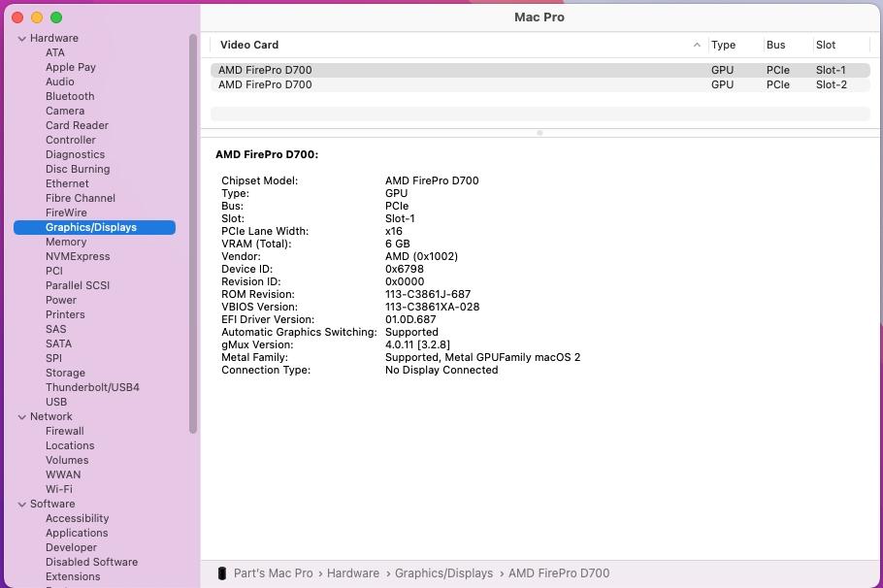Click Hardware in the bottom path bar
The image size is (883, 588).
point(353,573)
